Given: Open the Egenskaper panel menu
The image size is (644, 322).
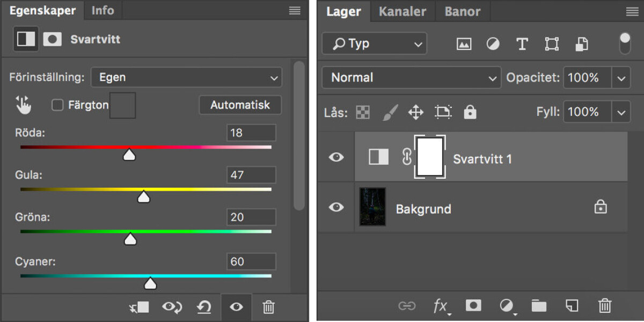Looking at the screenshot, I should 295,10.
